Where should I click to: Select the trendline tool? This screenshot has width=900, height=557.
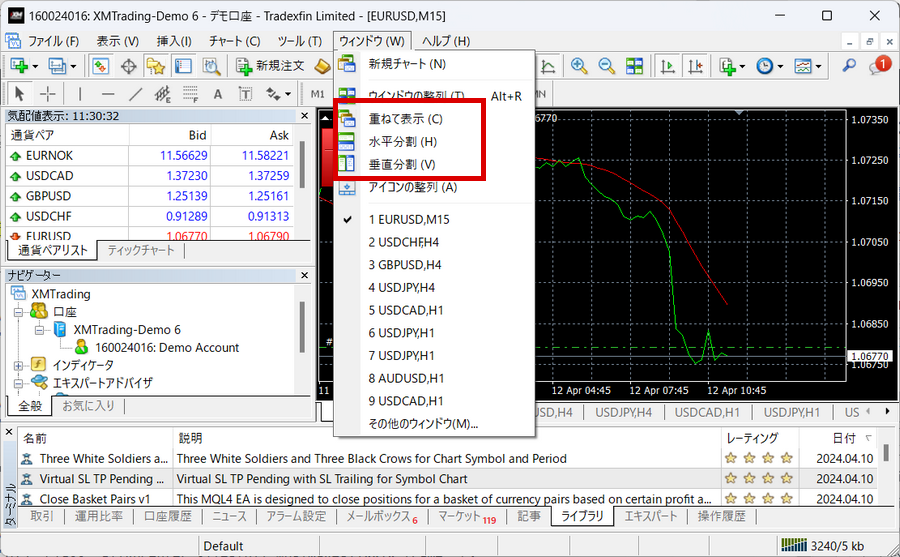(135, 93)
